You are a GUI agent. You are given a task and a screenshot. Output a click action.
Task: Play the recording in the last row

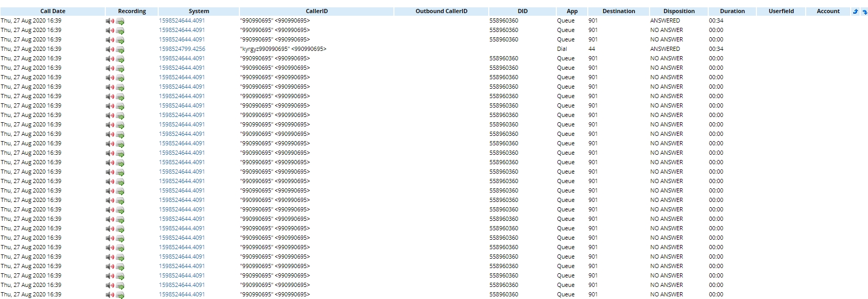(x=110, y=295)
